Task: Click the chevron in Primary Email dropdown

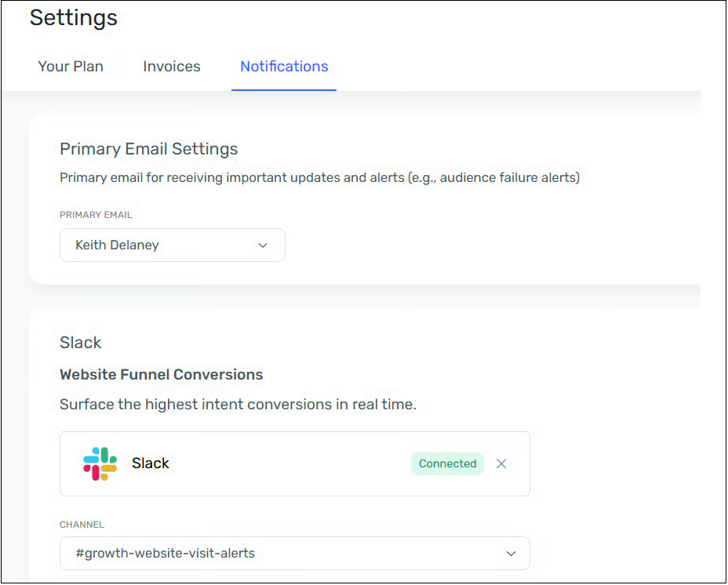Action: 263,245
